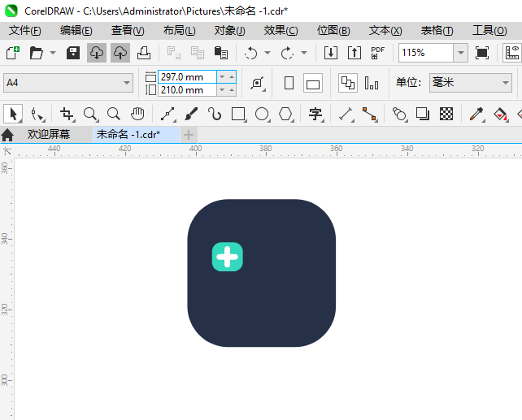The width and height of the screenshot is (522, 420).
Task: Open the 布局(L) menu
Action: [179, 31]
